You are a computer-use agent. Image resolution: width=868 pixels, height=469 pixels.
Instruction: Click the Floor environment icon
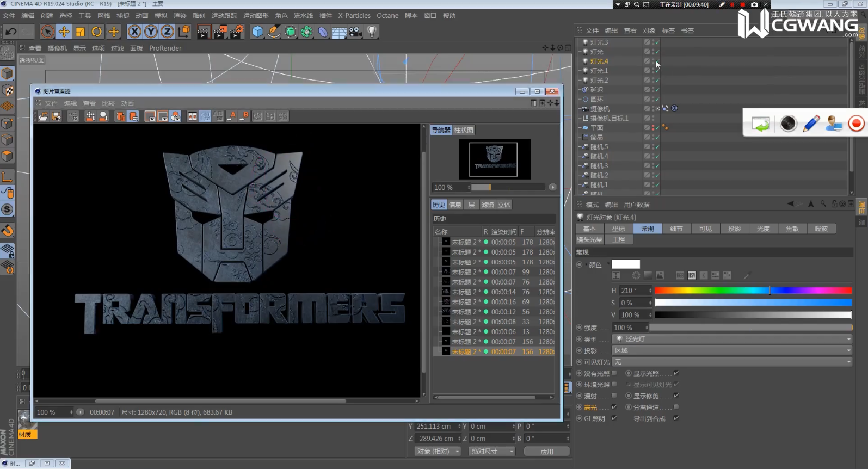click(339, 32)
